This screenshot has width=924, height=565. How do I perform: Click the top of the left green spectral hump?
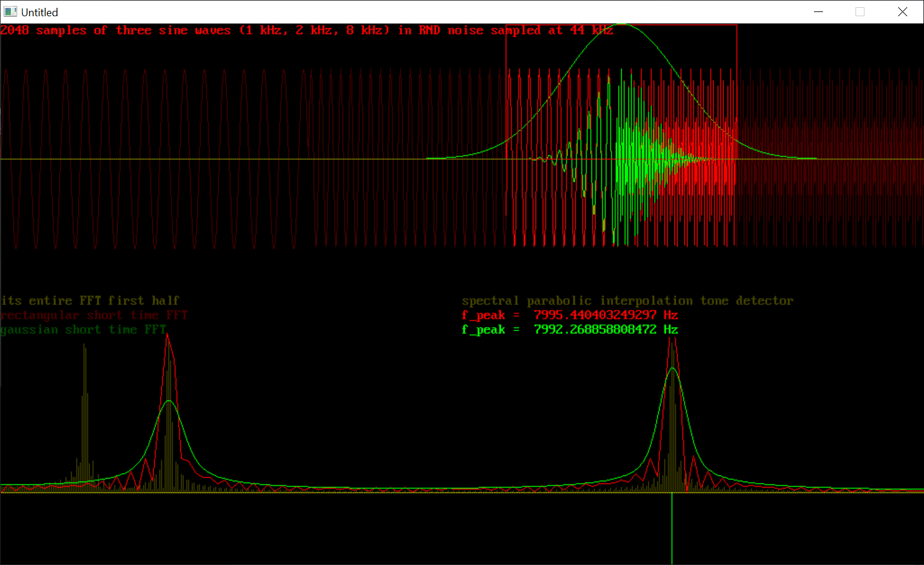coord(169,401)
